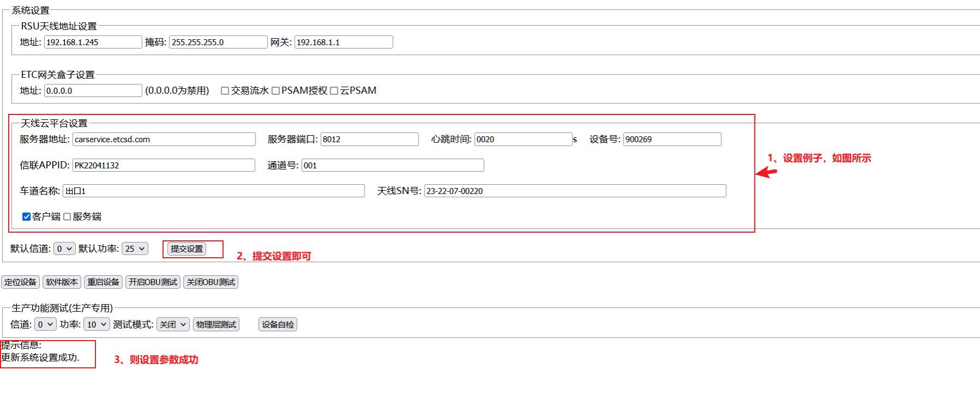Focus the 天线SN号 input field
Image resolution: width=980 pixels, height=400 pixels.
[x=575, y=191]
